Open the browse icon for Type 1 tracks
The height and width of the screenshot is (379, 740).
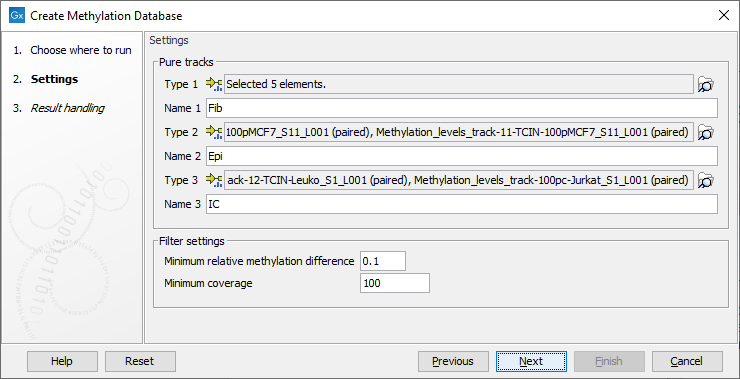[706, 84]
